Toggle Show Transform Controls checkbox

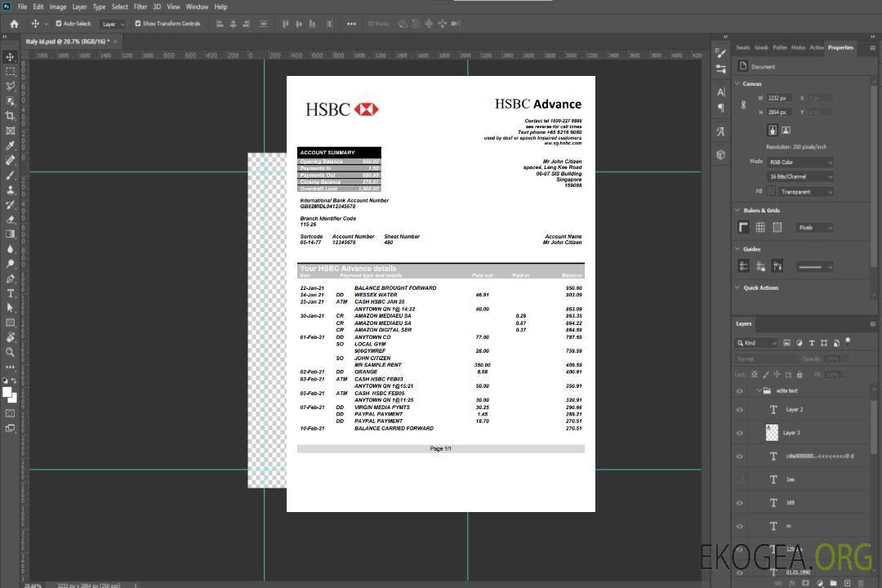(138, 24)
